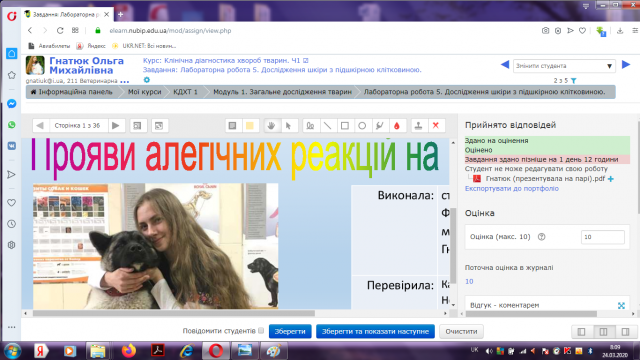640x360 pixels.
Task: Open Мої курси breadcrumb
Action: [144, 92]
